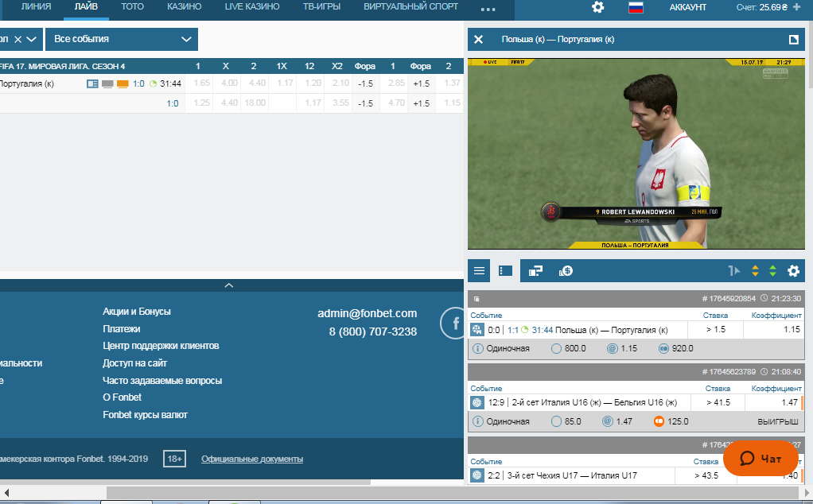The height and width of the screenshot is (504, 813).
Task: Open match center icon for Португалия row
Action: pyautogui.click(x=92, y=84)
